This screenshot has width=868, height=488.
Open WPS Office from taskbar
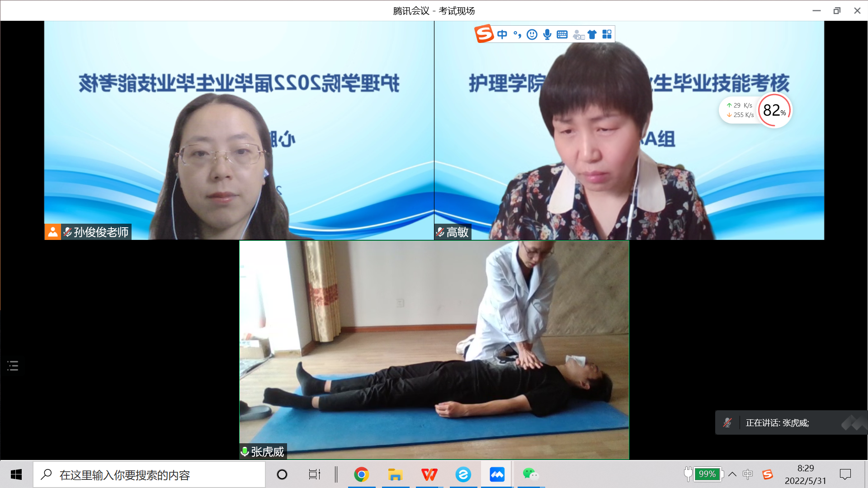[x=429, y=474]
